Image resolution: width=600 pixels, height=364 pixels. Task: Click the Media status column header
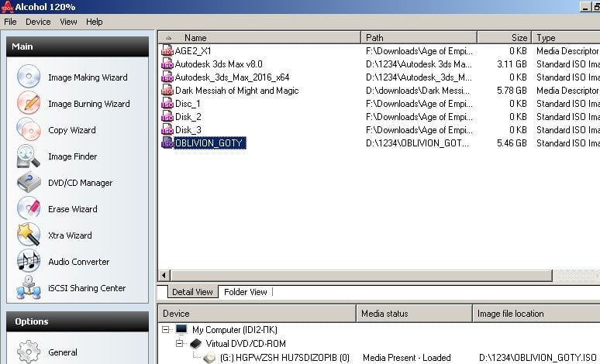pos(415,314)
